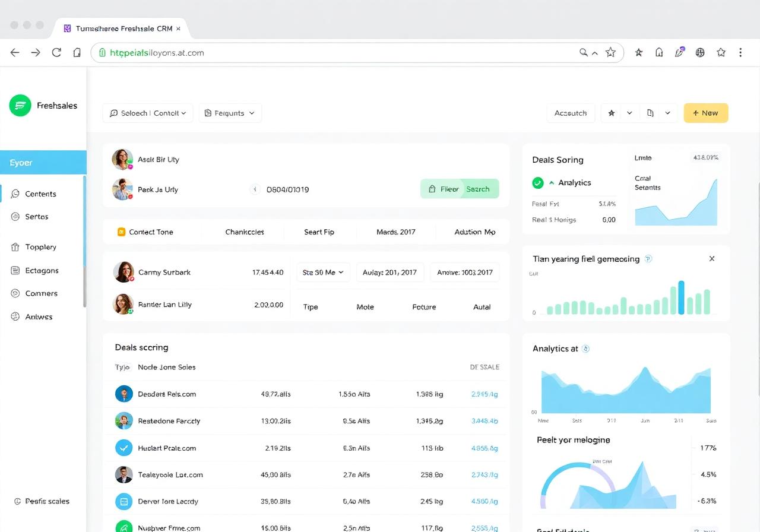Screen dimensions: 760x532
Task: Click the Ectagons sidebar icon
Action: click(15, 270)
